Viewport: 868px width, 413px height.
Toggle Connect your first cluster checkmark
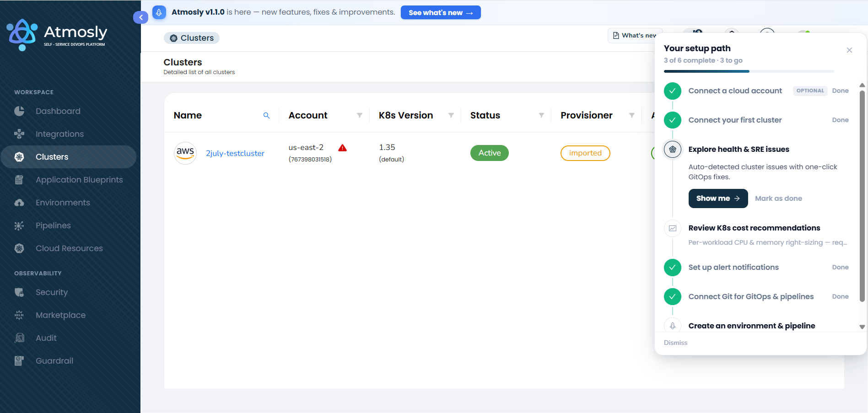672,120
